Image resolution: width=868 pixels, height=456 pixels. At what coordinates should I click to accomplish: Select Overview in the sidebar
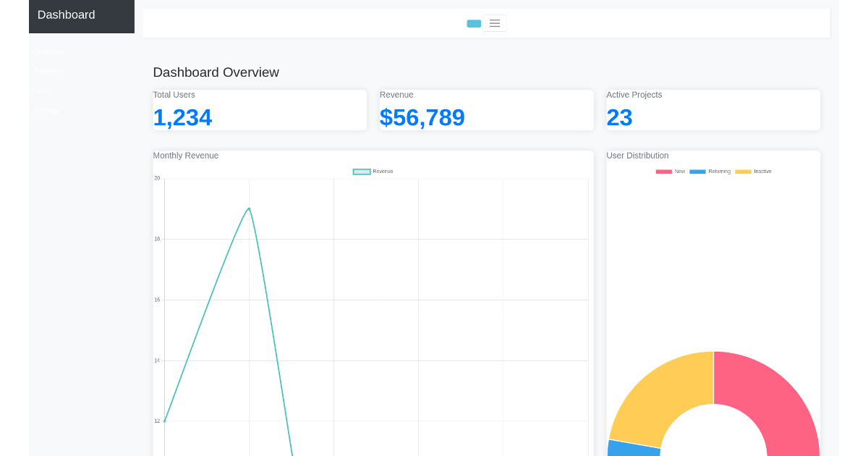pyautogui.click(x=48, y=51)
